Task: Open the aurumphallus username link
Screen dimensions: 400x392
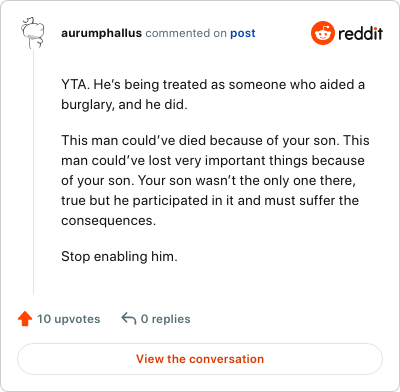Action: click(101, 33)
